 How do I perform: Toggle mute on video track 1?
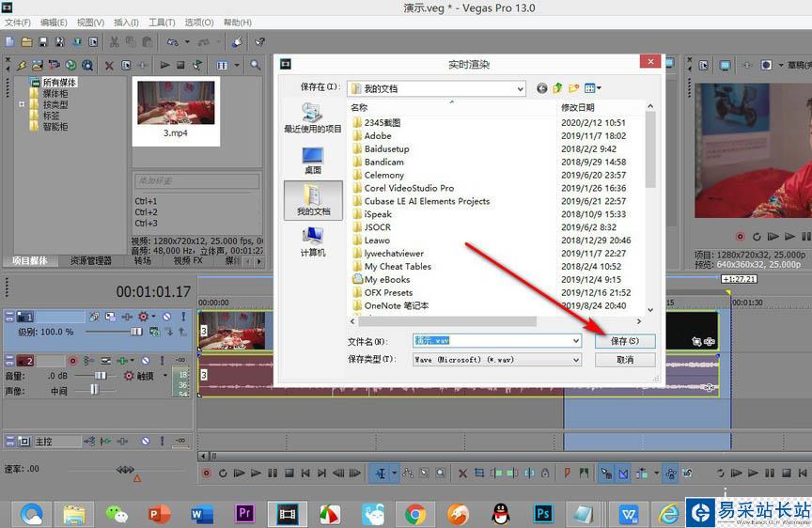166,317
